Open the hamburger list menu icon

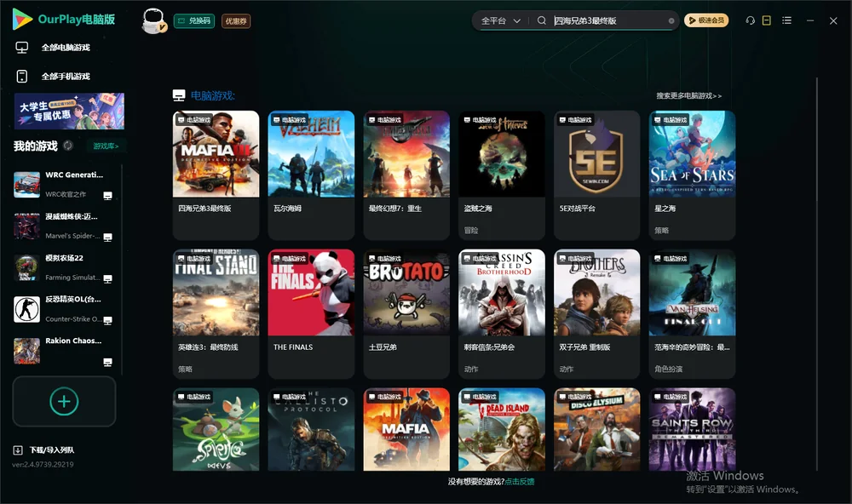tap(786, 20)
